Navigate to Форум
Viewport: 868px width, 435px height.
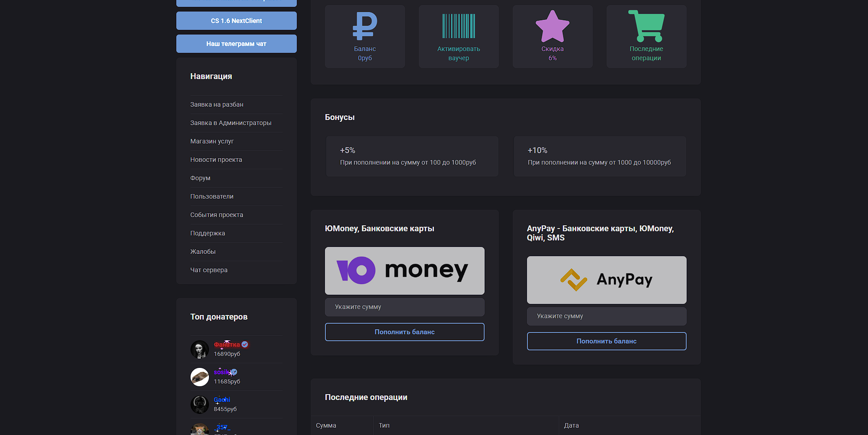pyautogui.click(x=200, y=178)
